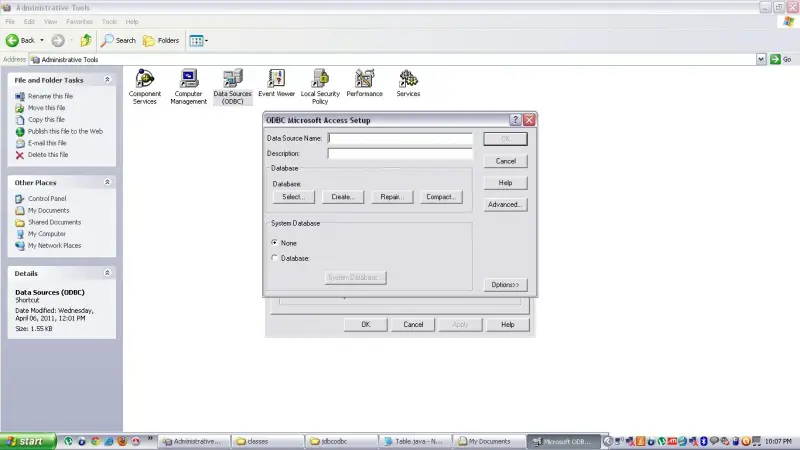Image resolution: width=800 pixels, height=450 pixels.
Task: Open the View menu
Action: click(50, 21)
